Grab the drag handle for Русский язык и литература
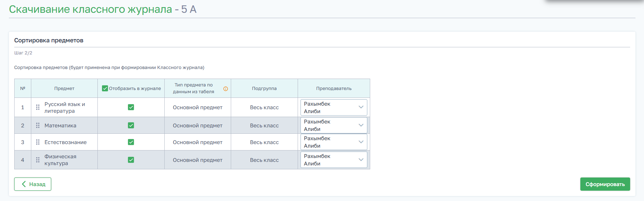 [38, 107]
